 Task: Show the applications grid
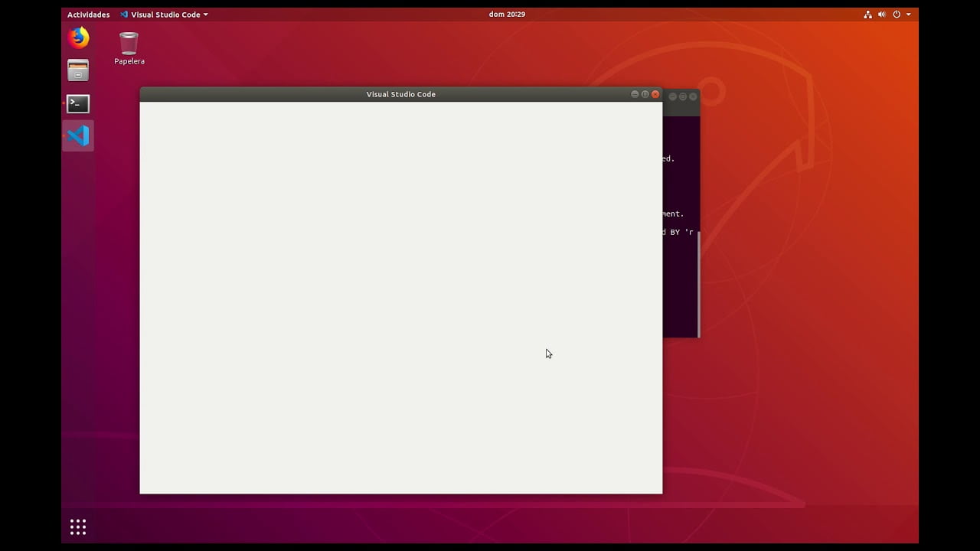pyautogui.click(x=78, y=527)
